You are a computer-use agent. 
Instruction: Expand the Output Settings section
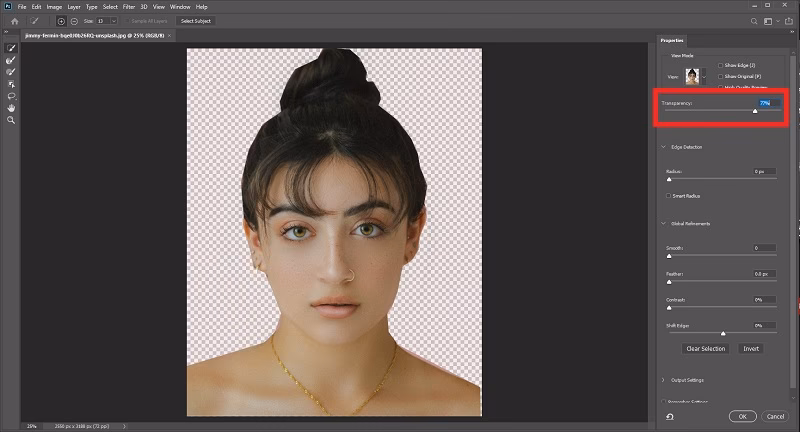click(x=664, y=380)
